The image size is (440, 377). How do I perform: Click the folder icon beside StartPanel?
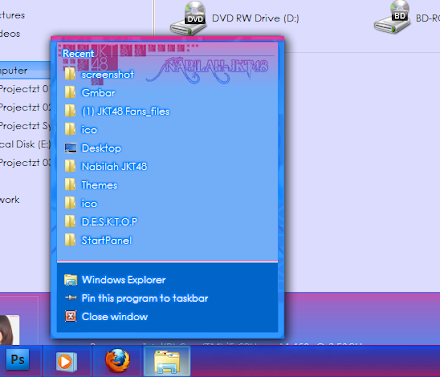(70, 240)
